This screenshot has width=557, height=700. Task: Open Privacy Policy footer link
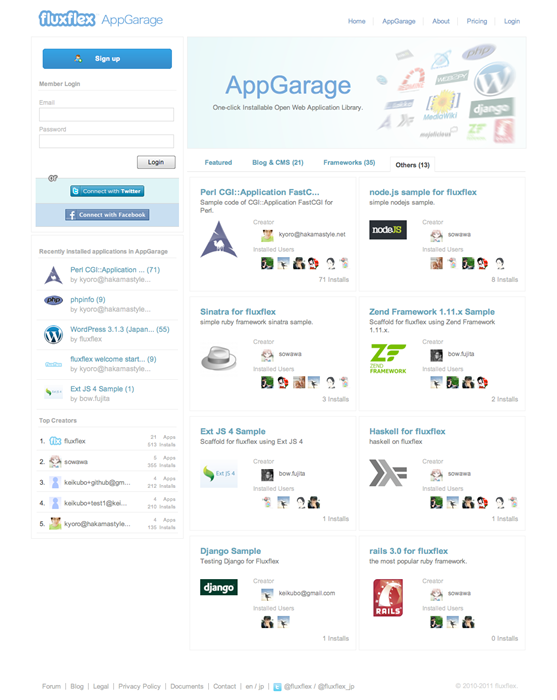pos(139,686)
